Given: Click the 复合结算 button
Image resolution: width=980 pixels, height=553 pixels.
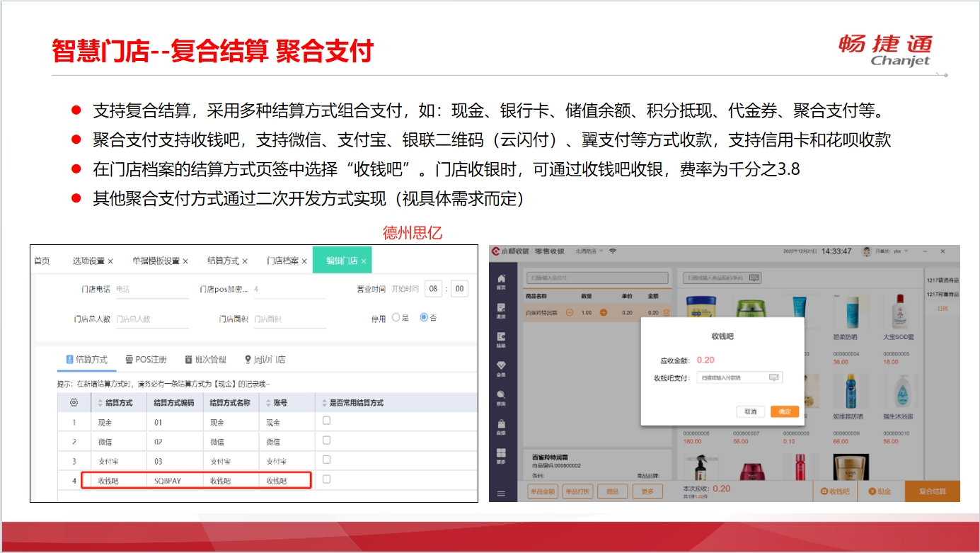Looking at the screenshot, I should (932, 491).
